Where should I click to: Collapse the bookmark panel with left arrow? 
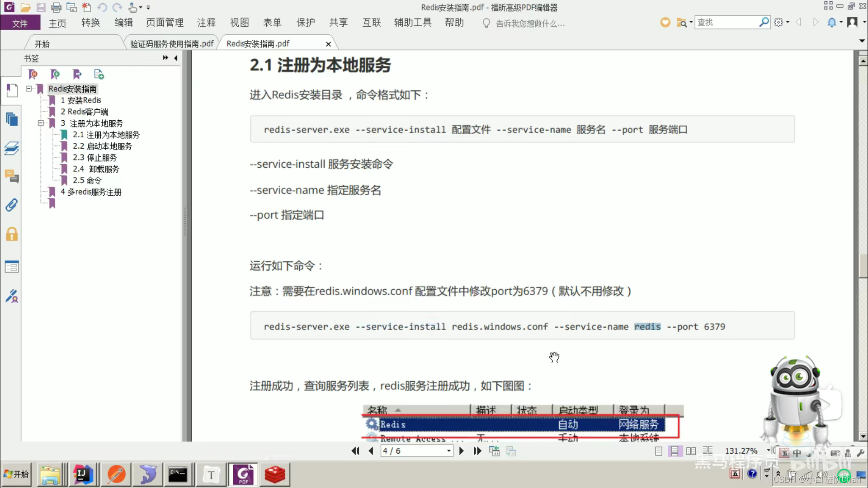coord(176,58)
